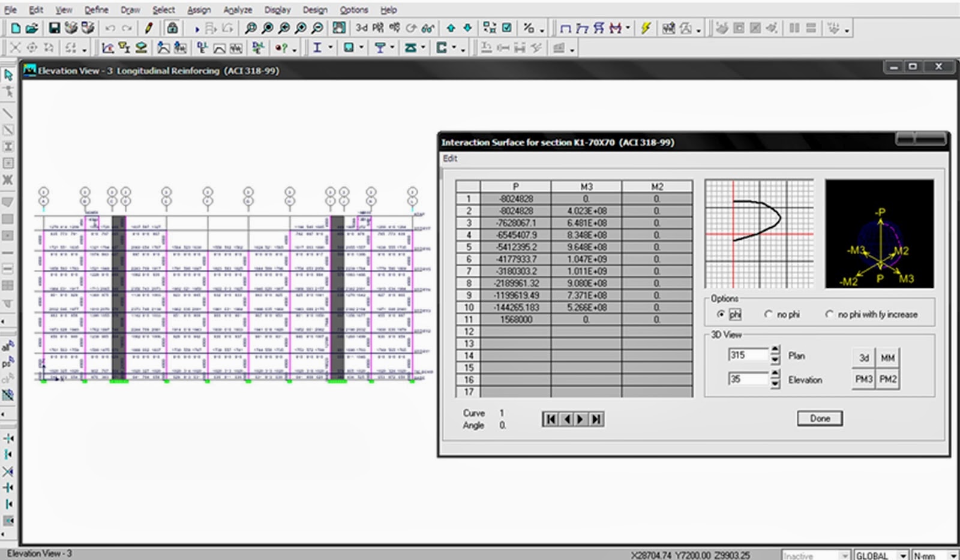Open dropdown beside the composite beam design icon
960x560 pixels.
(x=392, y=48)
